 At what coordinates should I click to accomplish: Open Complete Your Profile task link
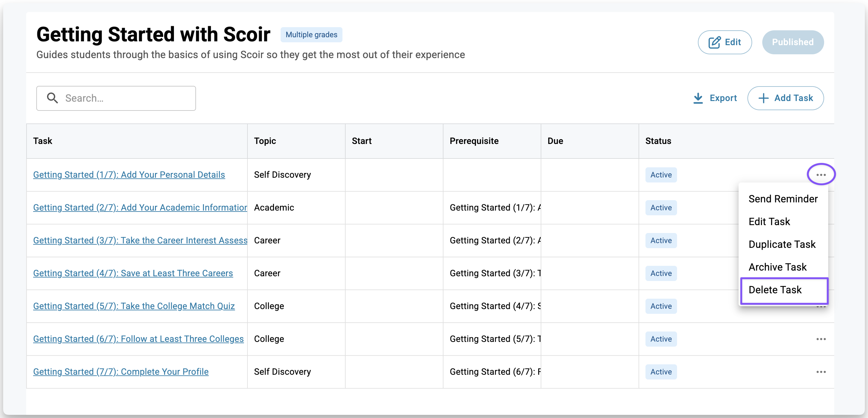pyautogui.click(x=121, y=372)
